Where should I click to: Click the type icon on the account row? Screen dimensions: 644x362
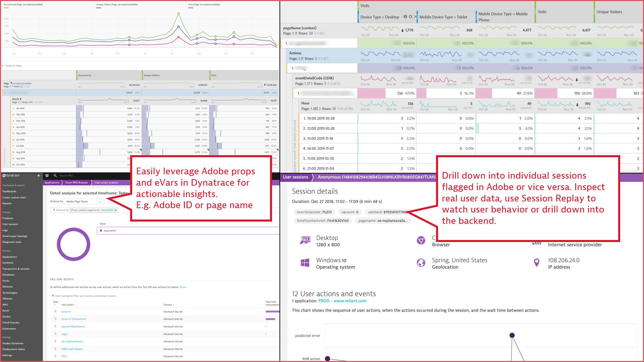click(55, 311)
